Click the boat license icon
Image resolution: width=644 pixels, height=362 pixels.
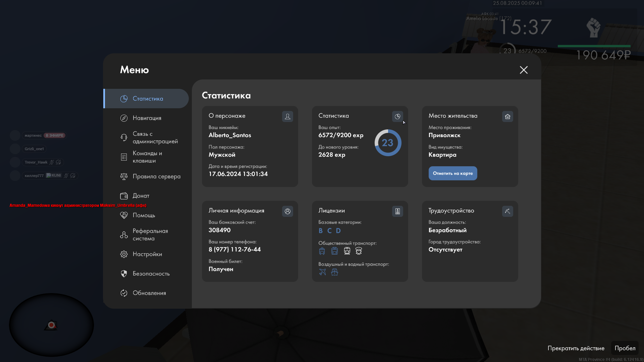pos(334,272)
